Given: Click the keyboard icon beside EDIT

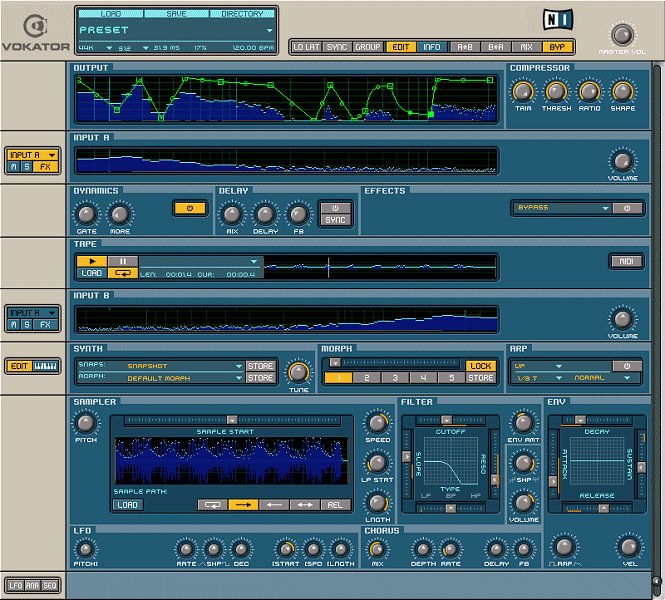Looking at the screenshot, I should (45, 366).
